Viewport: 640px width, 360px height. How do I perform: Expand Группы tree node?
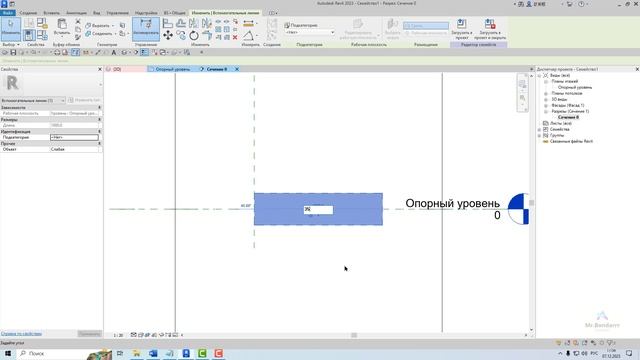540,135
